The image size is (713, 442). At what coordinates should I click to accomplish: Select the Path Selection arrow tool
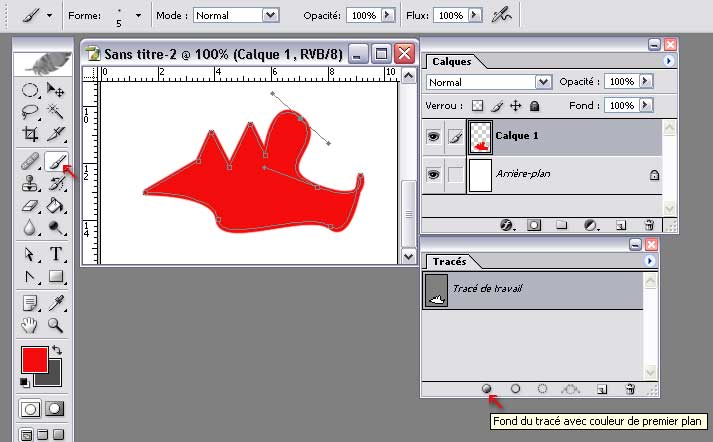coord(30,254)
